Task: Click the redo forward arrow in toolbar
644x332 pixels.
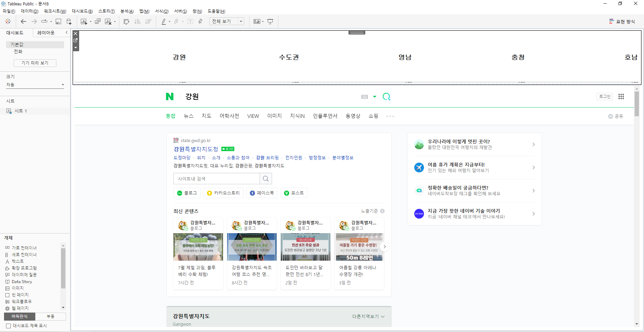Action: [x=34, y=21]
